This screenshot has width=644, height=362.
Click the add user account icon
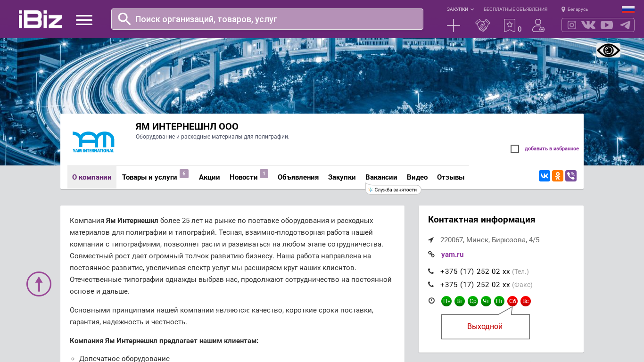(538, 25)
